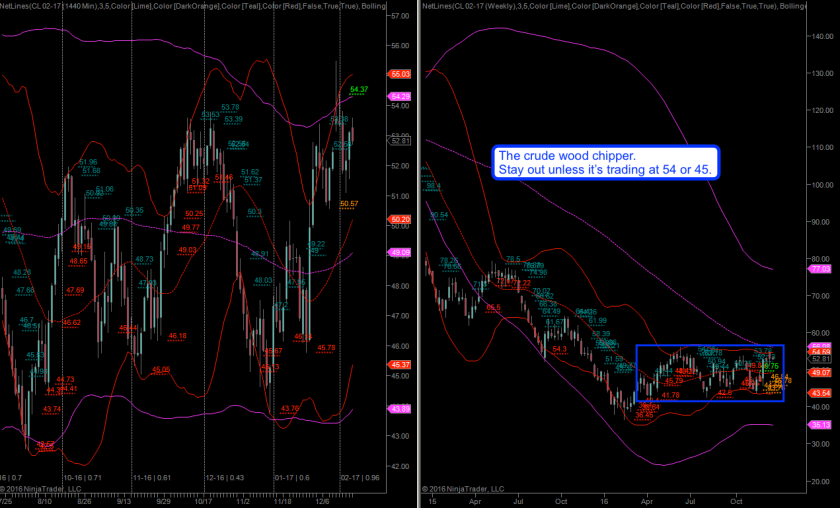Click the magenta 77.03 weekly marker

coord(821,269)
